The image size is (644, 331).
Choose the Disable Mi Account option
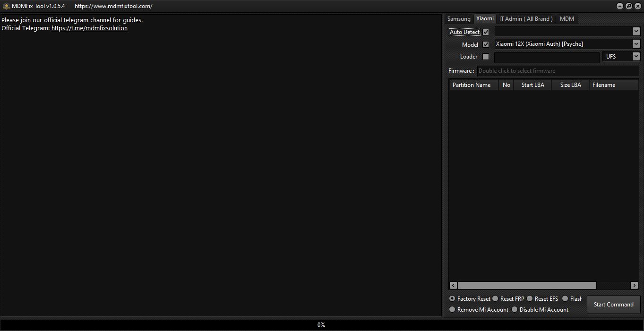pyautogui.click(x=515, y=310)
